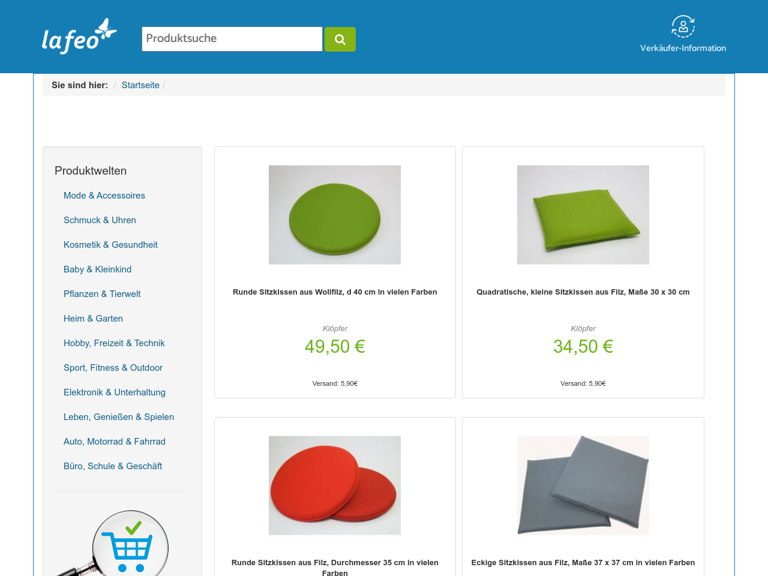768x576 pixels.
Task: Browse the Baby & Kleinkind category
Action: coord(97,269)
